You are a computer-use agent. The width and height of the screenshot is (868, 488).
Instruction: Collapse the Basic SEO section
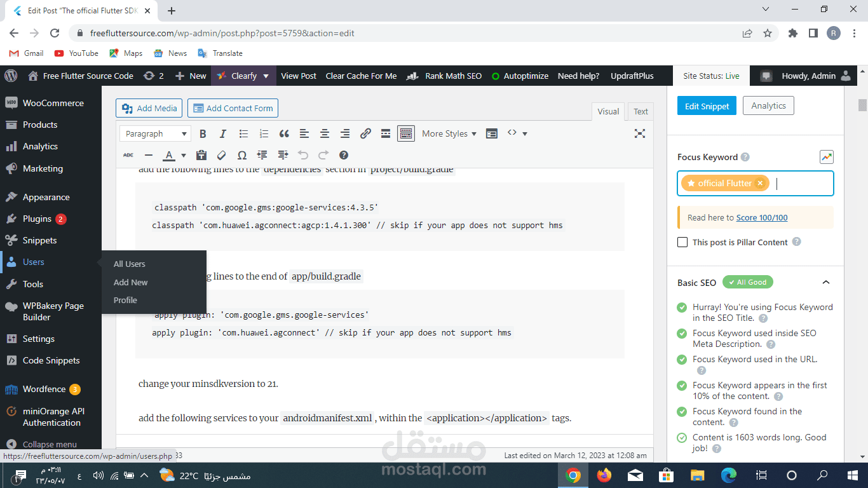click(x=825, y=282)
